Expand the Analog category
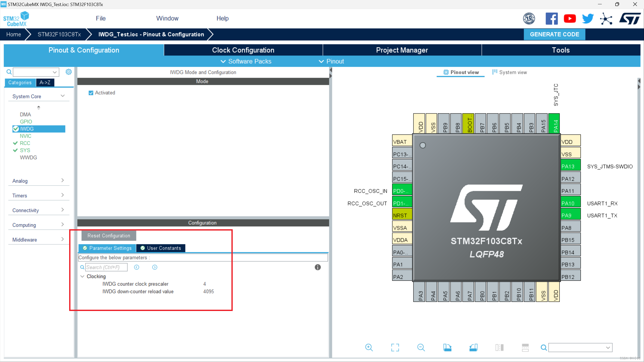 tap(38, 180)
